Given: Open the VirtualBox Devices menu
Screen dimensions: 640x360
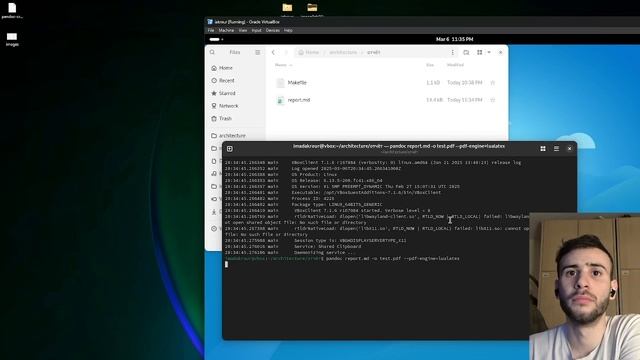Looking at the screenshot, I should point(273,30).
